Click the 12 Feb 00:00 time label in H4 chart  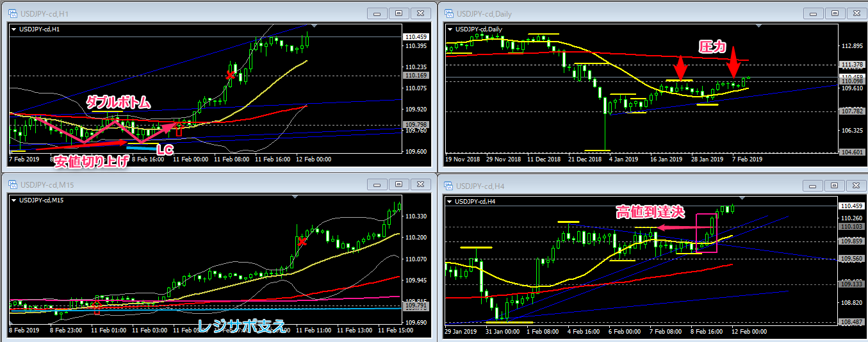click(x=749, y=331)
